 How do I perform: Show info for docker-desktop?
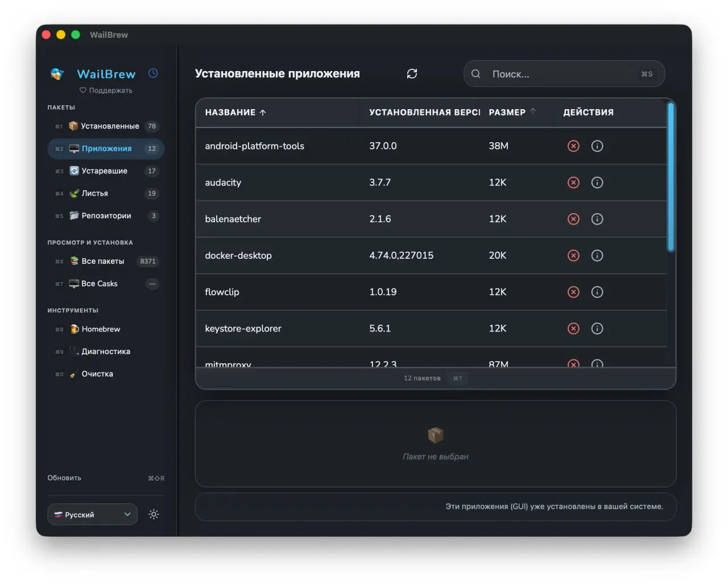[x=597, y=255]
